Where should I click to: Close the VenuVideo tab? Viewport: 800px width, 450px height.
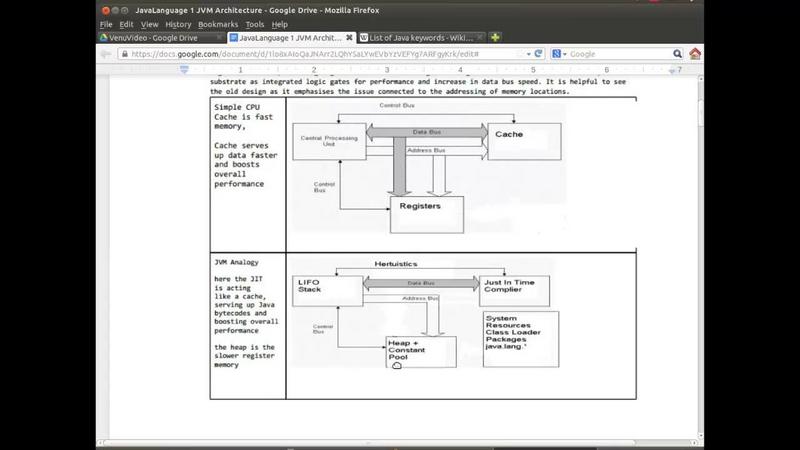point(219,38)
